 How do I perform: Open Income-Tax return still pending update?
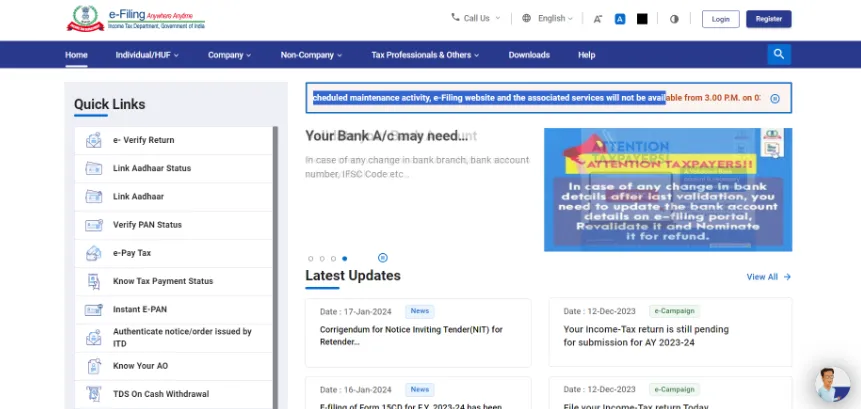pos(646,336)
